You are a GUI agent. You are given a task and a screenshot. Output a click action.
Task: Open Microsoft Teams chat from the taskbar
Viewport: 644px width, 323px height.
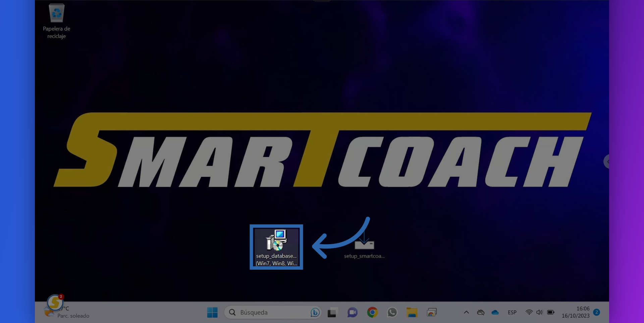click(x=352, y=312)
